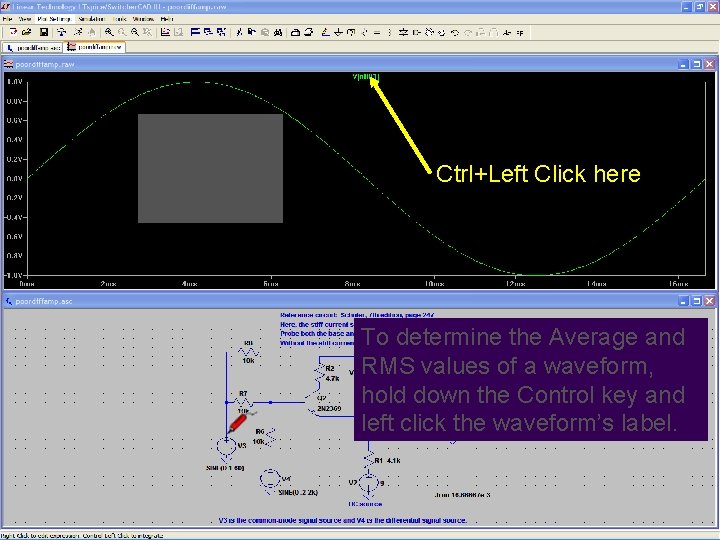Select the Label Net tool

(351, 32)
